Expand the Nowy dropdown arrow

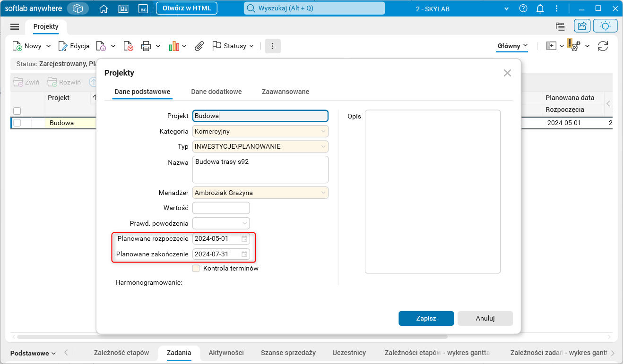48,46
